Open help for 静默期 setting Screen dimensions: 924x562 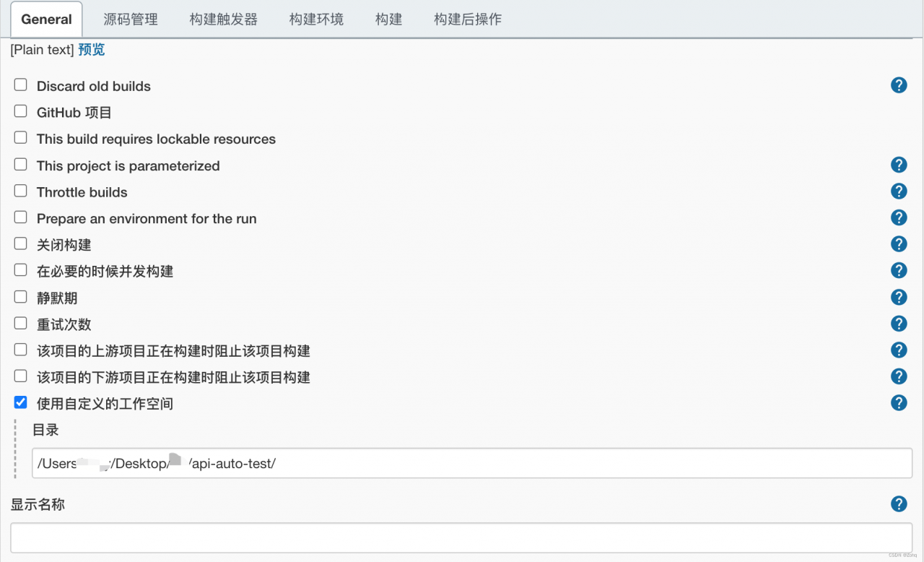tap(899, 297)
